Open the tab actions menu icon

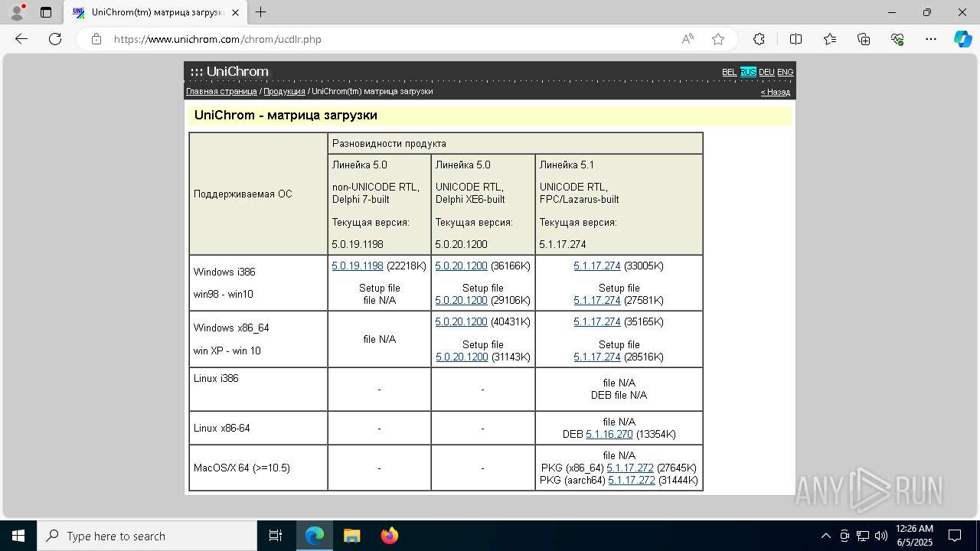(x=46, y=12)
